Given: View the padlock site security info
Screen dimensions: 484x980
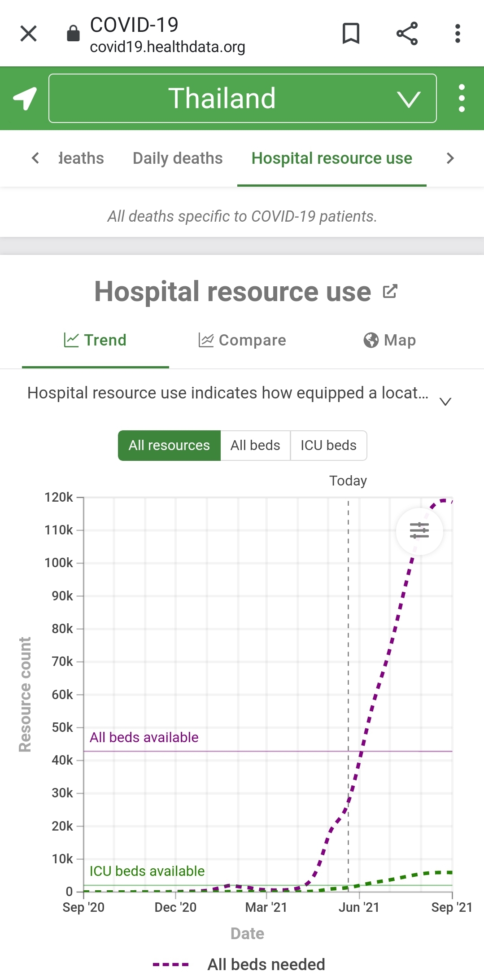Looking at the screenshot, I should pos(73,33).
